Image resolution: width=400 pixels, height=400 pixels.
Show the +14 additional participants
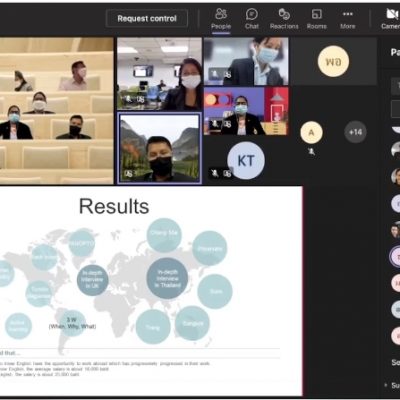pos(355,132)
